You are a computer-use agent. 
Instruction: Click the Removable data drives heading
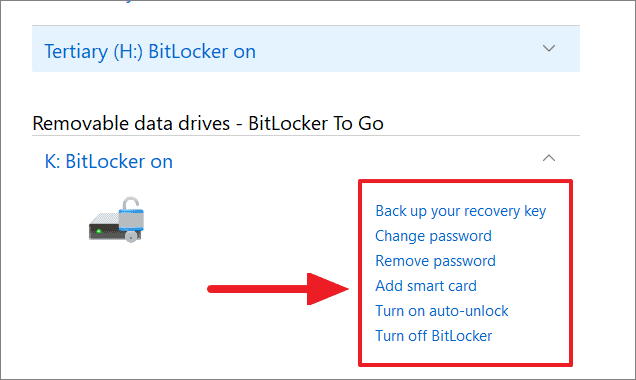point(208,123)
